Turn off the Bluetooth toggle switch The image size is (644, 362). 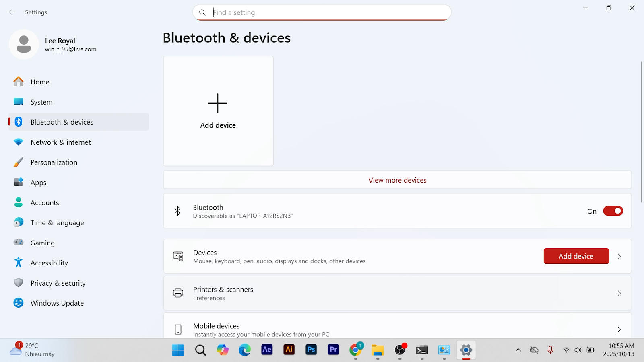613,211
